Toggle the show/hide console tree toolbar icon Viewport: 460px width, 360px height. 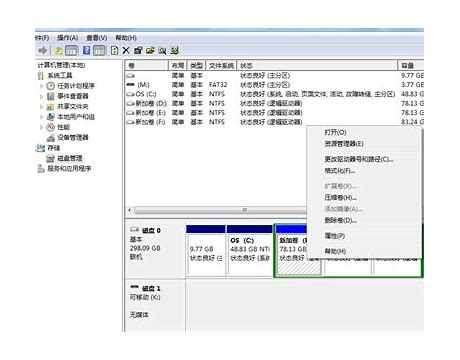tap(71, 51)
